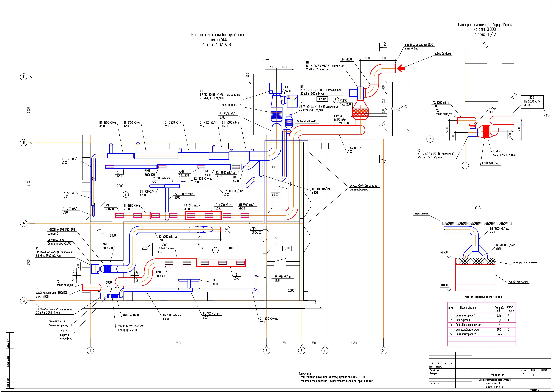The height and width of the screenshot is (392, 555).
Task: Select supply duct label "П1 4500 м3/ч"
Action: 192,205
